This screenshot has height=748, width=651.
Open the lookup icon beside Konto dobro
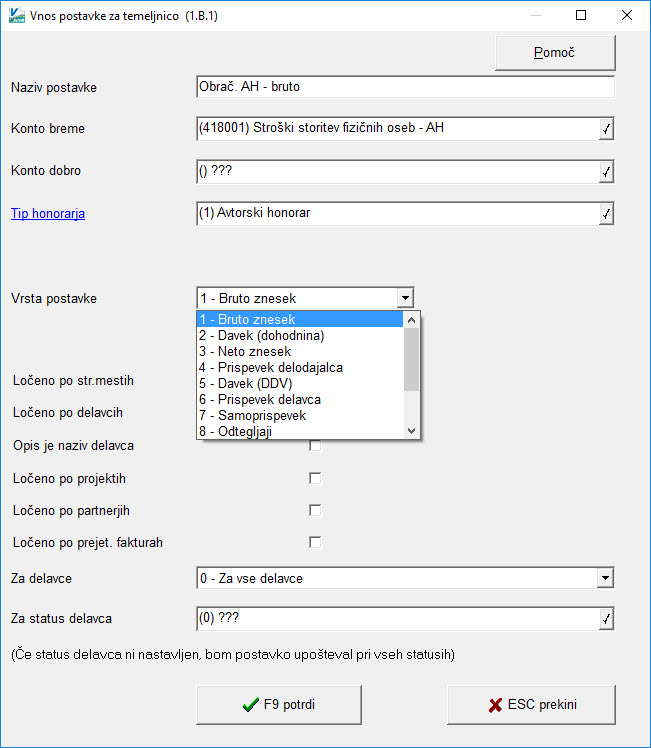point(606,172)
